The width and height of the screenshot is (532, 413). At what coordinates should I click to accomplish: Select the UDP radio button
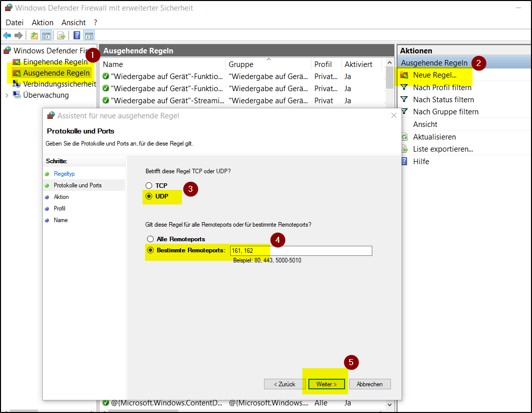pos(149,196)
